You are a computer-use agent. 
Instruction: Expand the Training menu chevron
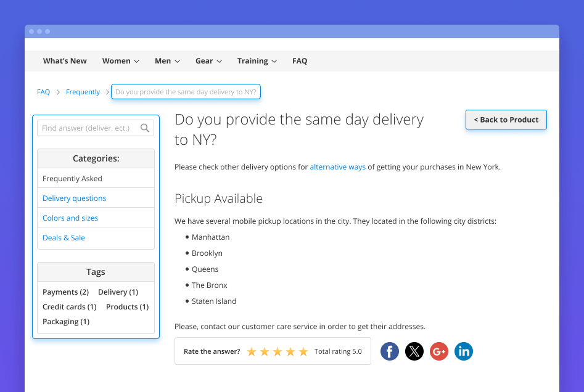point(274,62)
